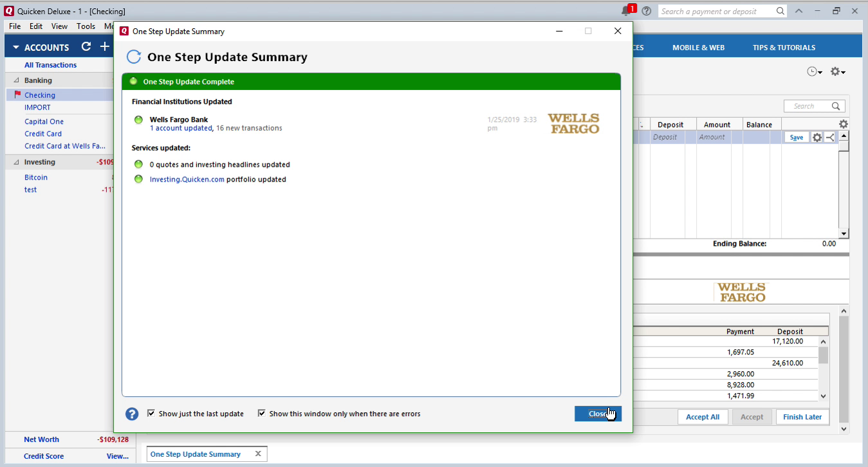
Task: Click the notification bell icon
Action: 626,11
